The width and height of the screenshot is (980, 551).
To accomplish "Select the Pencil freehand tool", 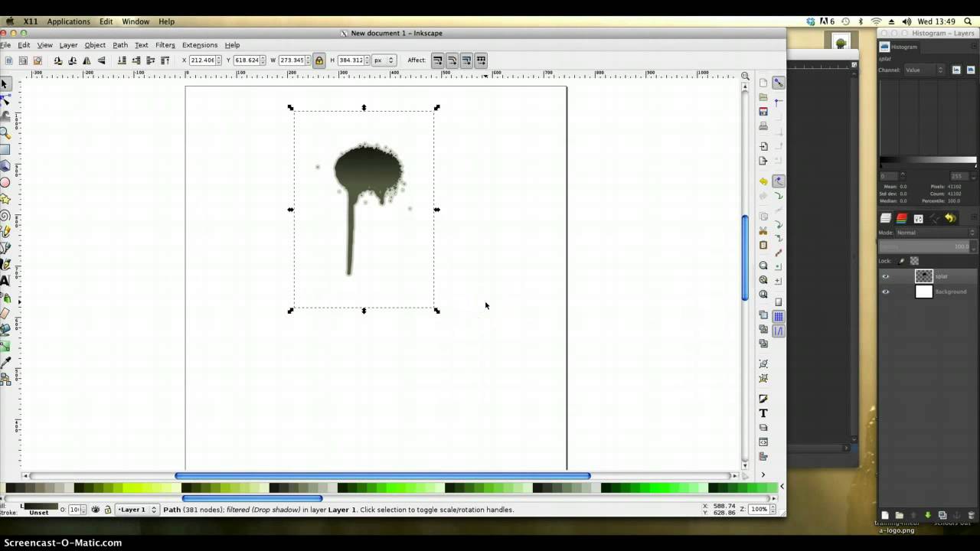I will click(x=5, y=232).
